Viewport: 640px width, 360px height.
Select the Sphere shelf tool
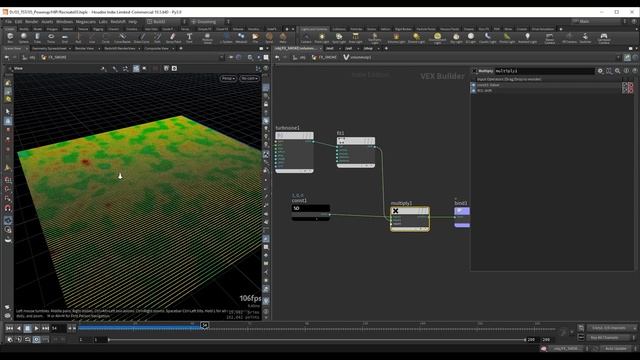point(24,38)
